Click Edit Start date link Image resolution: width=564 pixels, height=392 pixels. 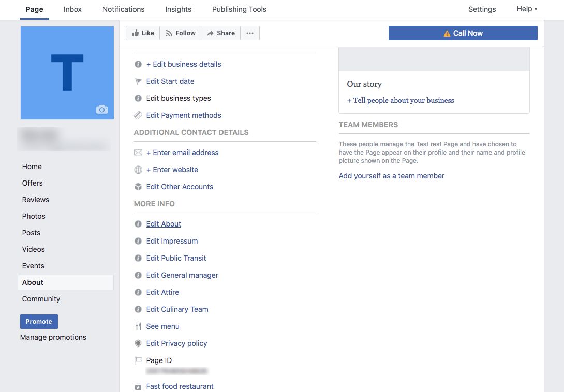170,81
